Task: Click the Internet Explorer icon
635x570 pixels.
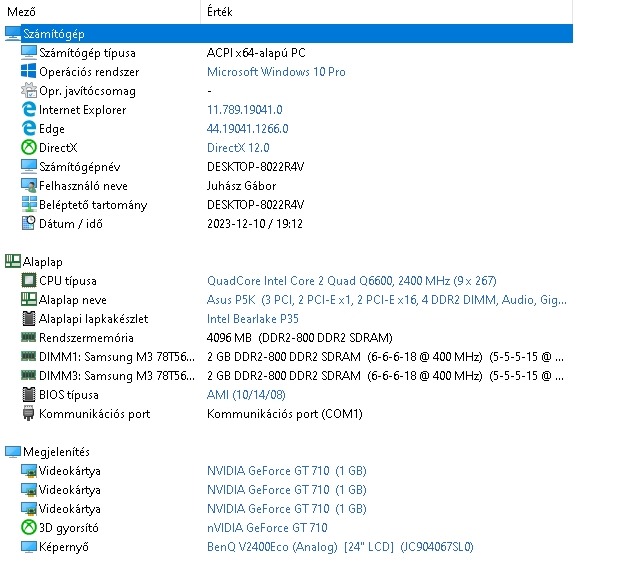Action: point(28,110)
